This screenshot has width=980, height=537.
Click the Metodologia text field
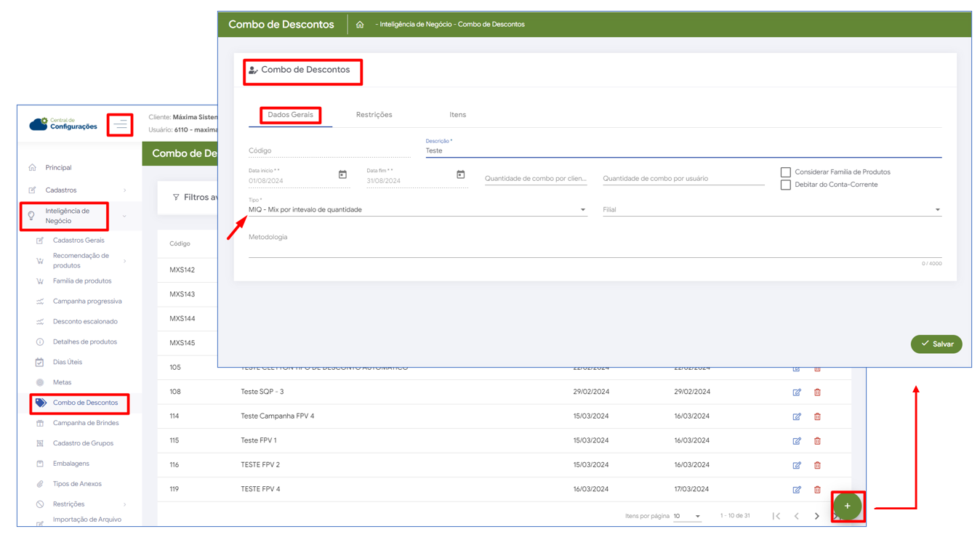(x=594, y=247)
